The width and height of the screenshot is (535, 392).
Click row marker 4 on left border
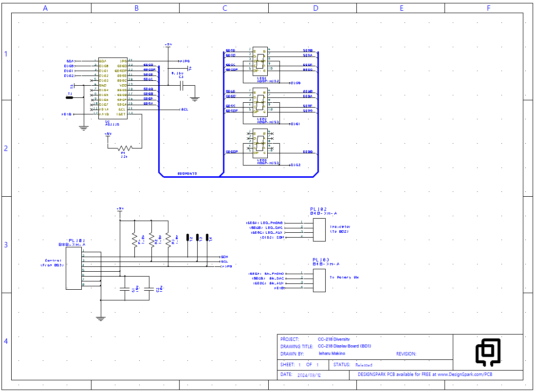[6, 341]
